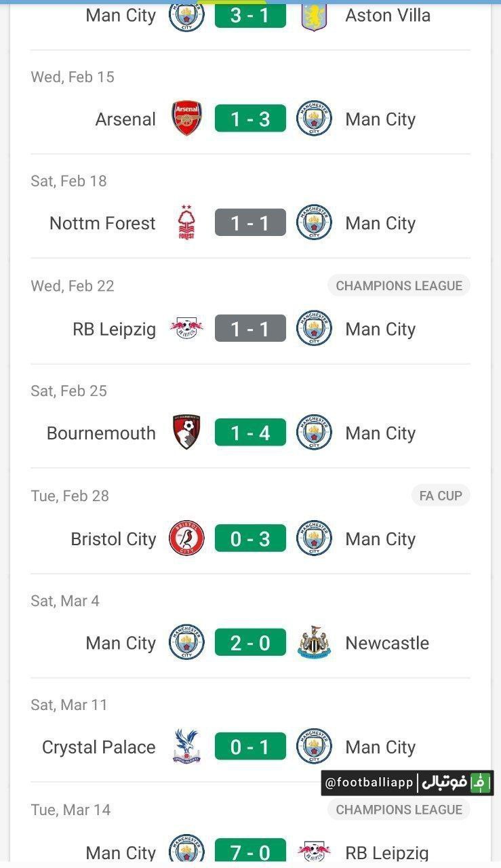Click the Bristol City team name

click(x=113, y=539)
